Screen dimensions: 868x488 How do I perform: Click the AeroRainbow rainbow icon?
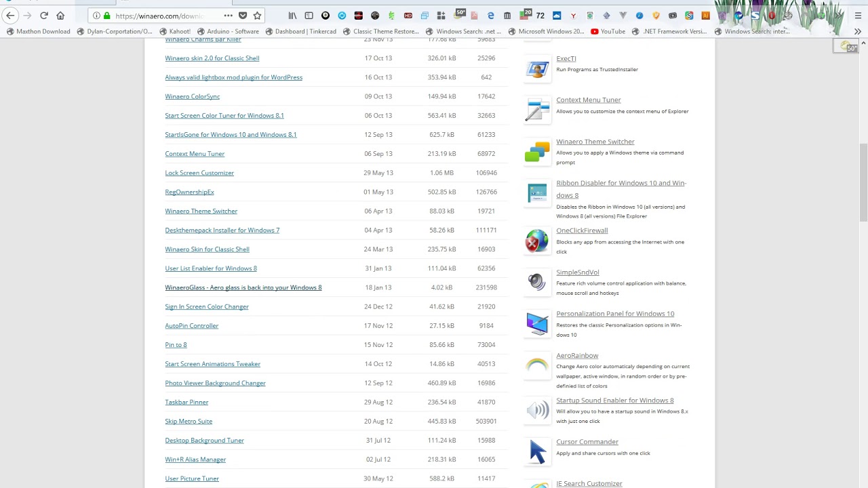537,366
